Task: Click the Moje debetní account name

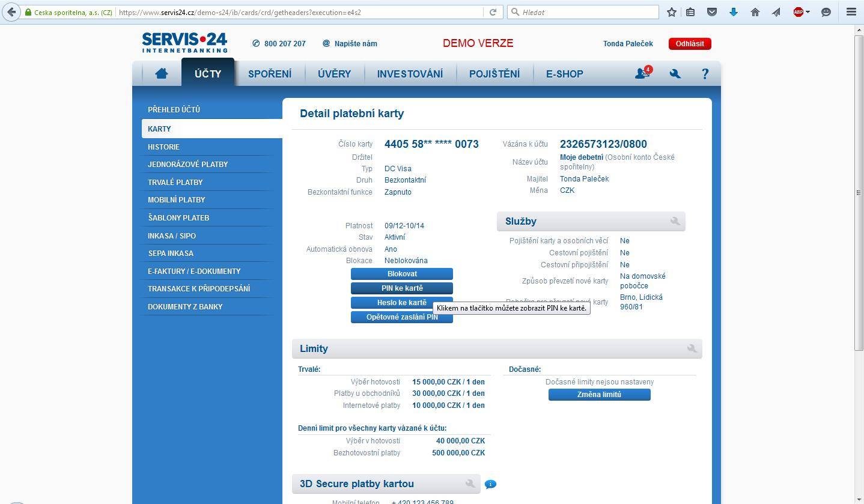Action: (582, 157)
